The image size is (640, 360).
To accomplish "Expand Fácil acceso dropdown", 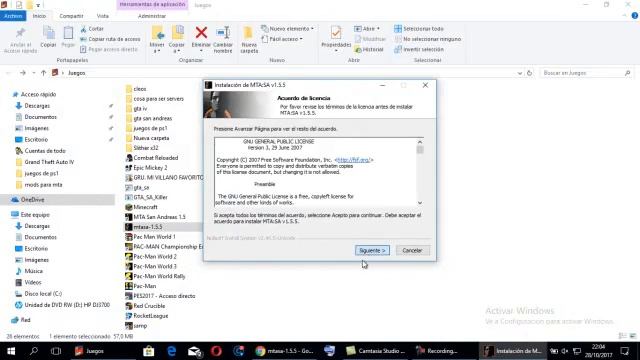I will (x=282, y=39).
